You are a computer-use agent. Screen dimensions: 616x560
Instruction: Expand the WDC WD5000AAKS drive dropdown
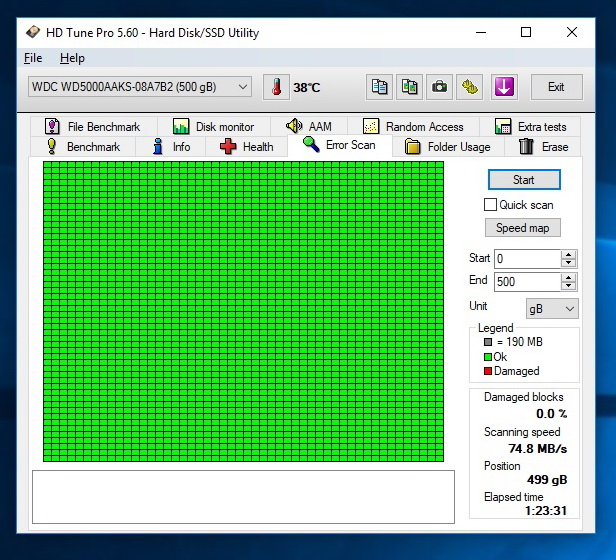click(x=140, y=87)
